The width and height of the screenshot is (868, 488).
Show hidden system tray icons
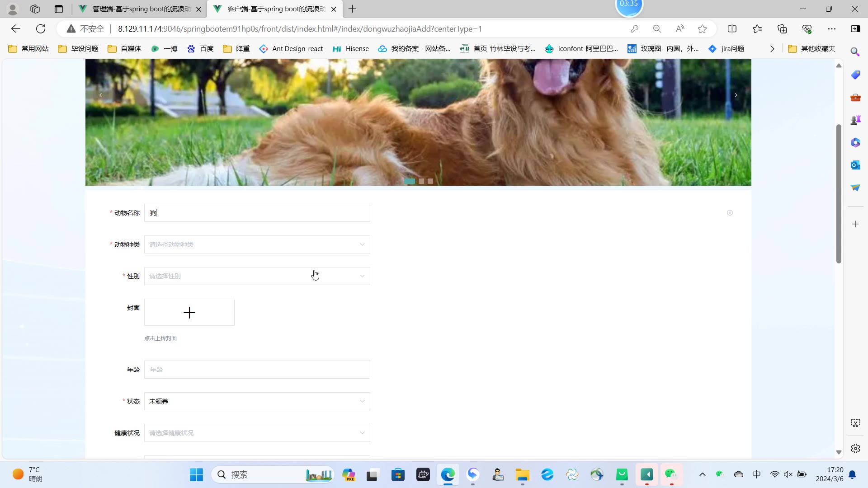[703, 474]
